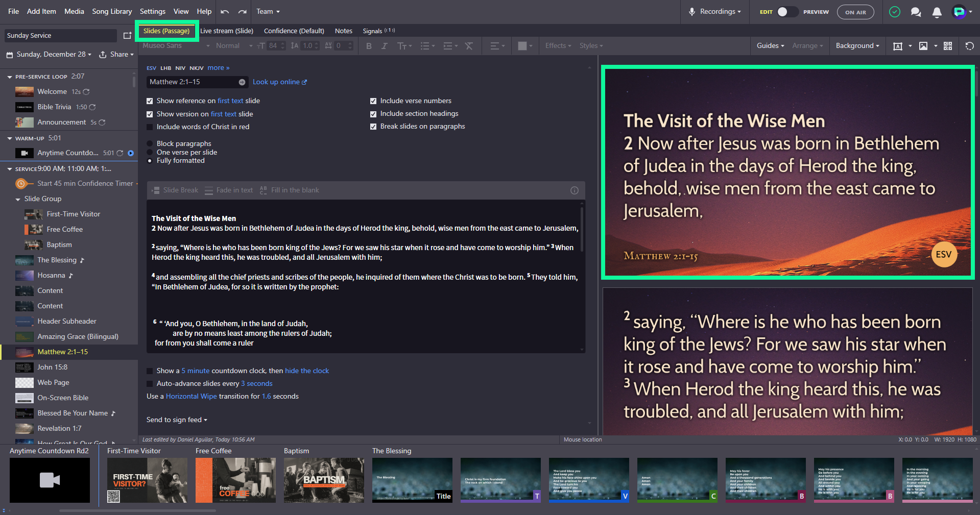Image resolution: width=980 pixels, height=515 pixels.
Task: Uncheck Show version on first text slide
Action: tap(150, 114)
